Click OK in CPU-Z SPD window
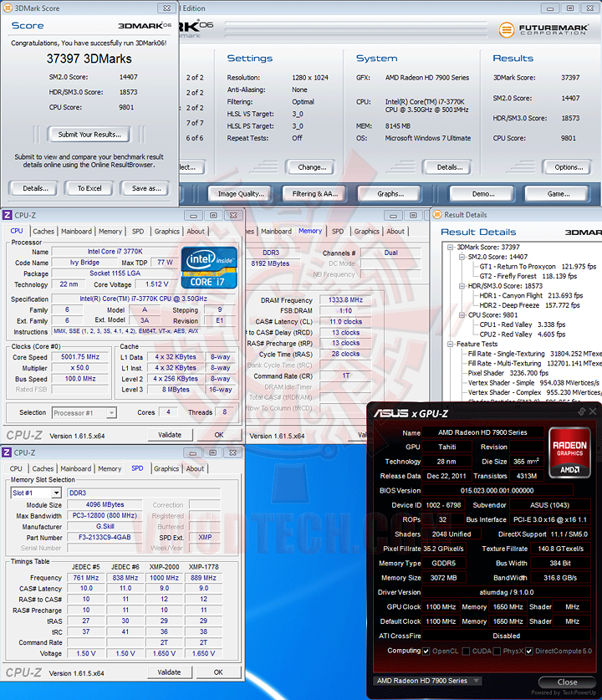The image size is (602, 700). point(218,672)
